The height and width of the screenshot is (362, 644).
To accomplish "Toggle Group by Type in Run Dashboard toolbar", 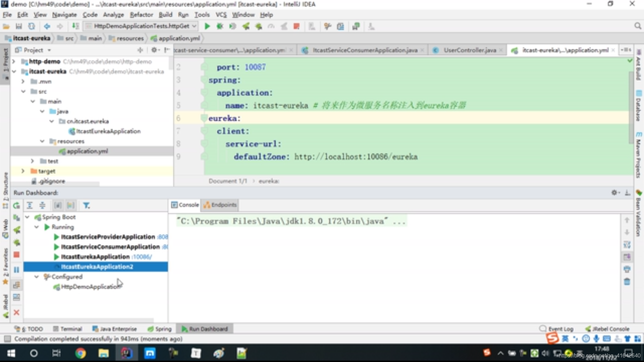I will pos(58,205).
